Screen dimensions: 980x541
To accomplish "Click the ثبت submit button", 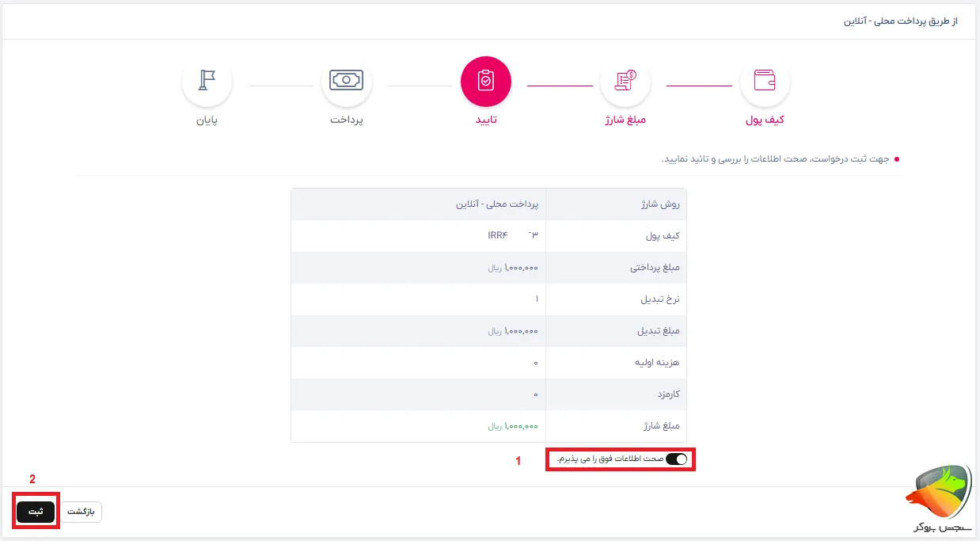I will click(x=36, y=512).
